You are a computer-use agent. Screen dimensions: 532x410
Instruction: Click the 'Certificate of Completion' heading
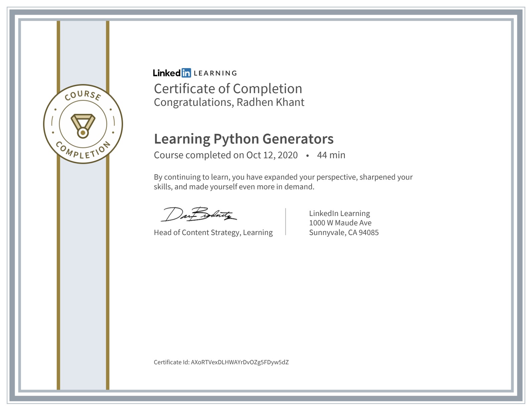click(228, 89)
